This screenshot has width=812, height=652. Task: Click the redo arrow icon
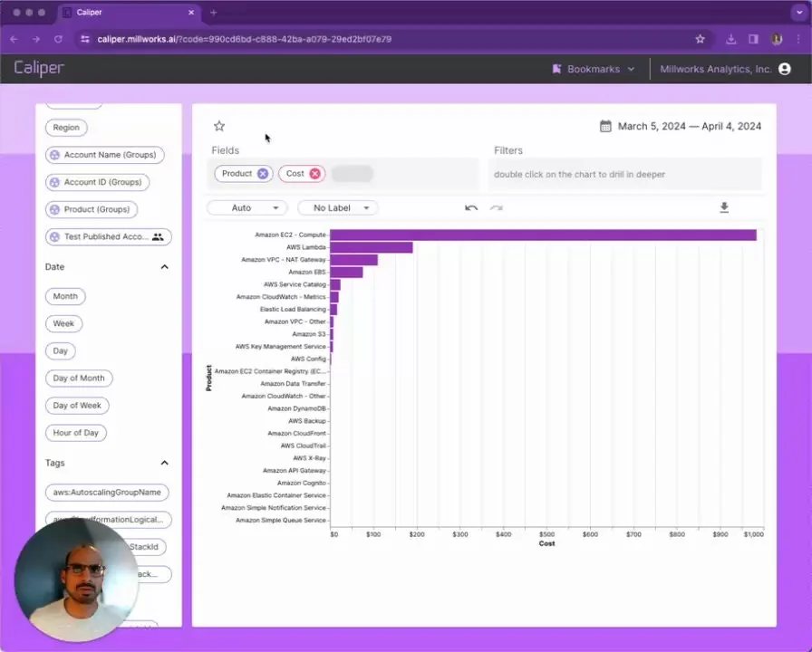point(496,208)
